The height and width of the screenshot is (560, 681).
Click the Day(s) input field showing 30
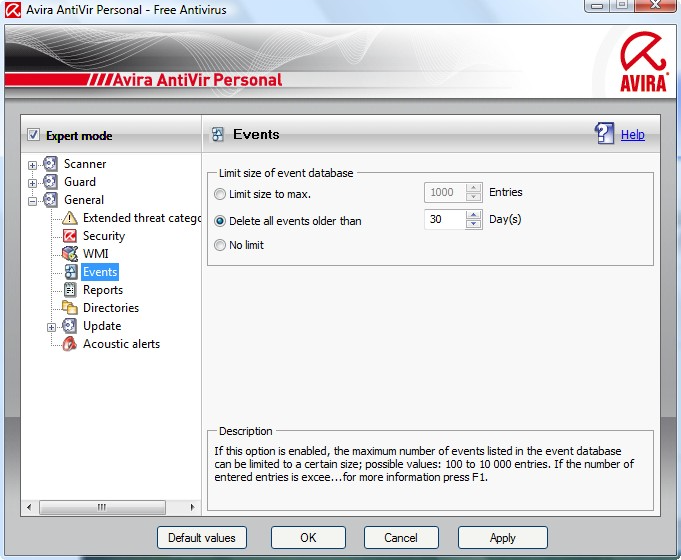445,219
